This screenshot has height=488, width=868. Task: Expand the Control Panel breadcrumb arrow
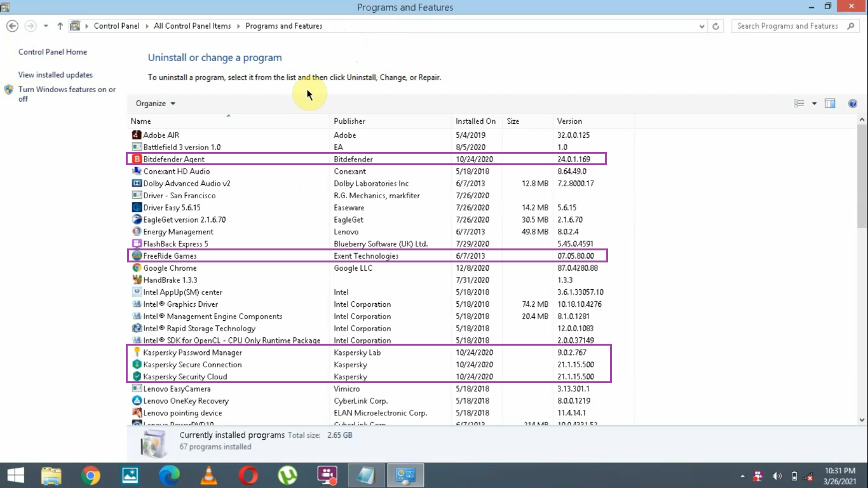[x=146, y=26]
